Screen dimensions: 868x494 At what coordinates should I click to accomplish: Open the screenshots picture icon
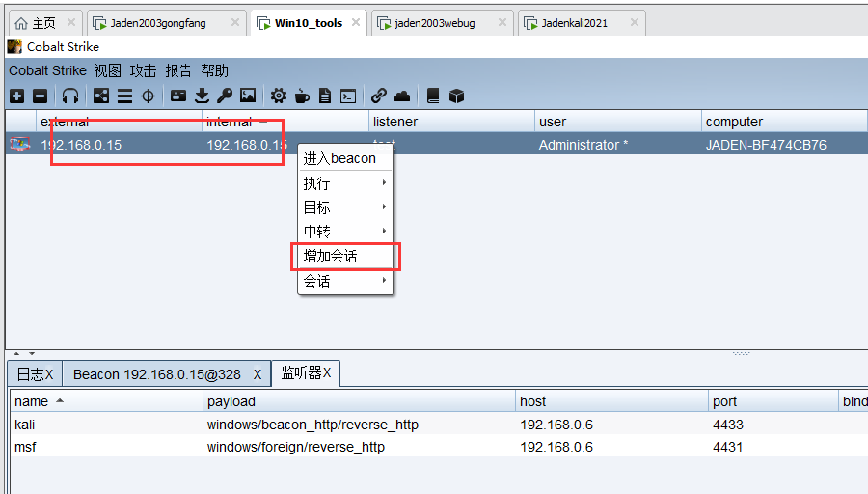tap(248, 96)
